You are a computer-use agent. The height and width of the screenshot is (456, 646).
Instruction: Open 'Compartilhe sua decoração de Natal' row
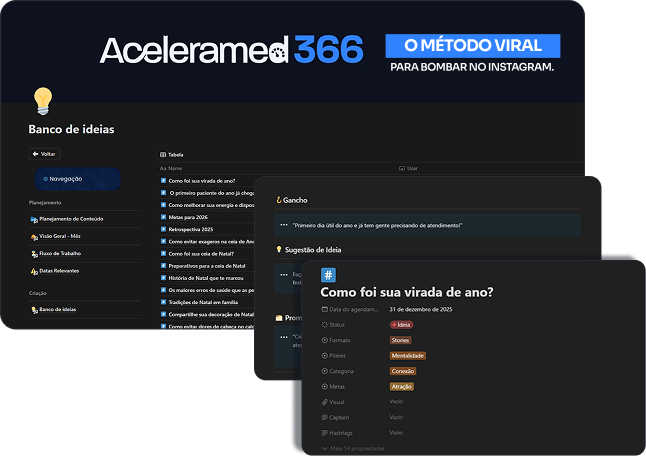coord(211,315)
